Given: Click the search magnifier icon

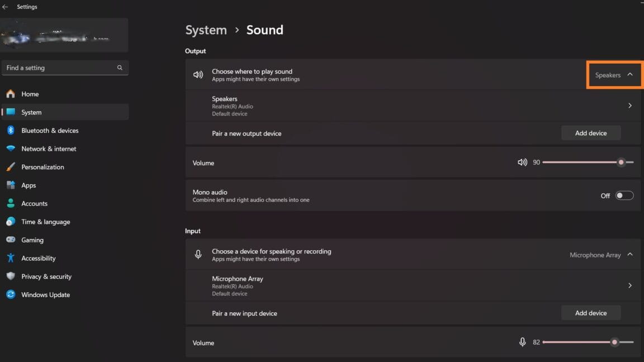Looking at the screenshot, I should coord(120,68).
